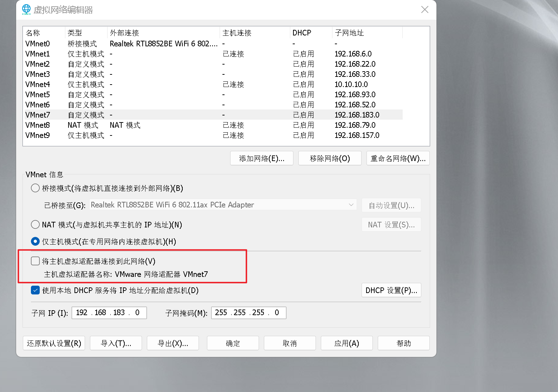
Task: Select the 桥接模式 radio button
Action: pos(35,188)
